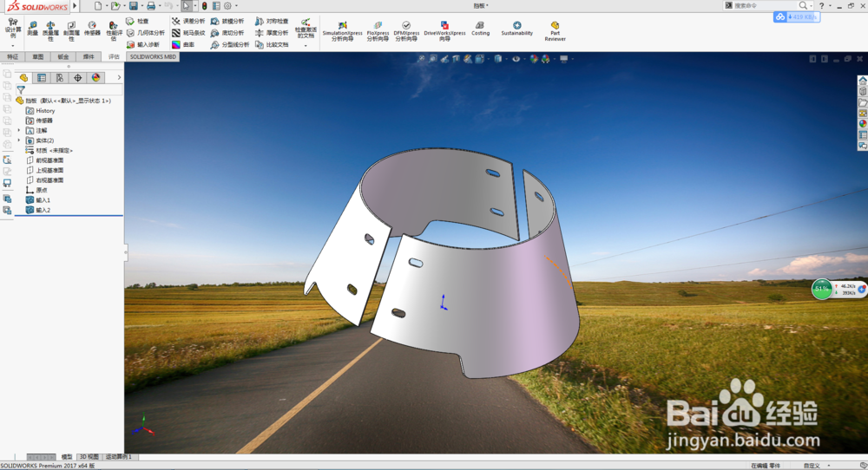Open the ConfigurationManager tab
This screenshot has width=868, height=470.
point(60,78)
